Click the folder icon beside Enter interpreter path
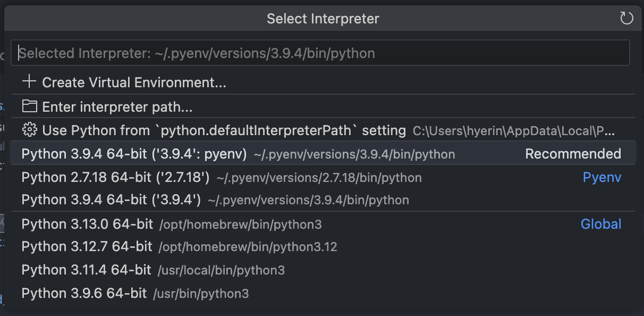 point(29,106)
